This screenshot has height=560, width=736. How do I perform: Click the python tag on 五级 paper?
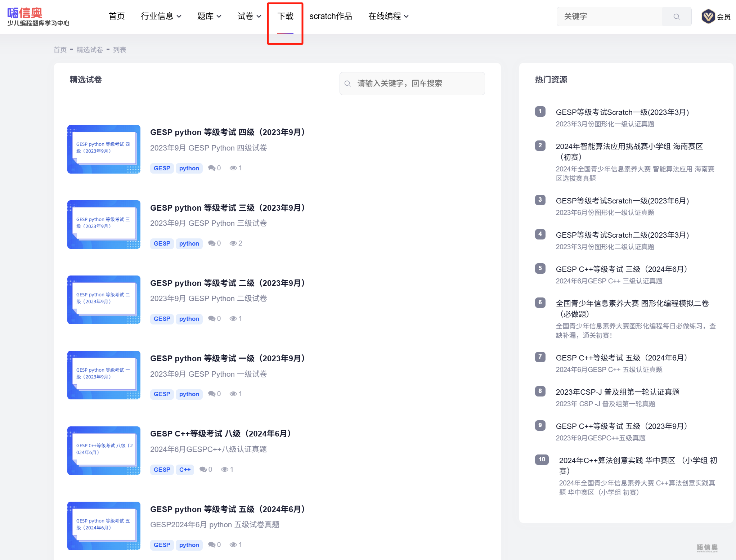[189, 545]
